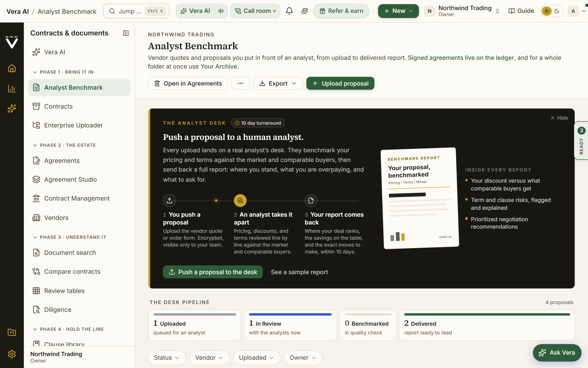Click the notifications bell icon
588x368 pixels.
[289, 11]
